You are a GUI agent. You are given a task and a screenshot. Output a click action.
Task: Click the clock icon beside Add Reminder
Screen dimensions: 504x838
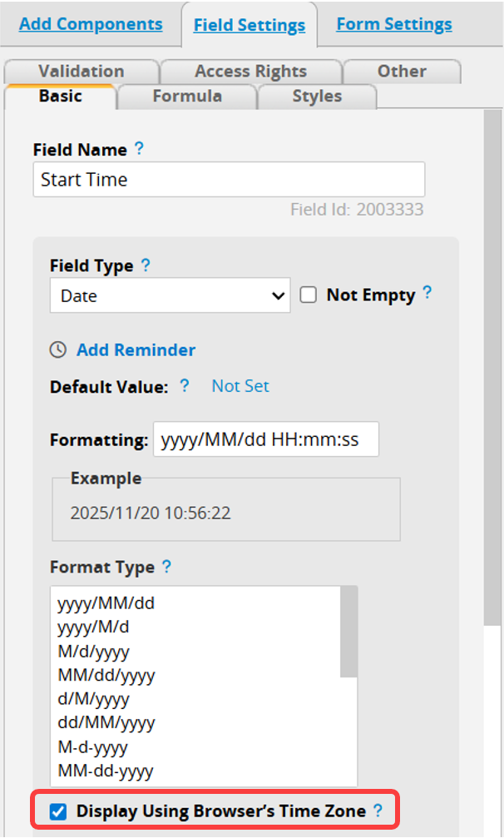point(57,350)
